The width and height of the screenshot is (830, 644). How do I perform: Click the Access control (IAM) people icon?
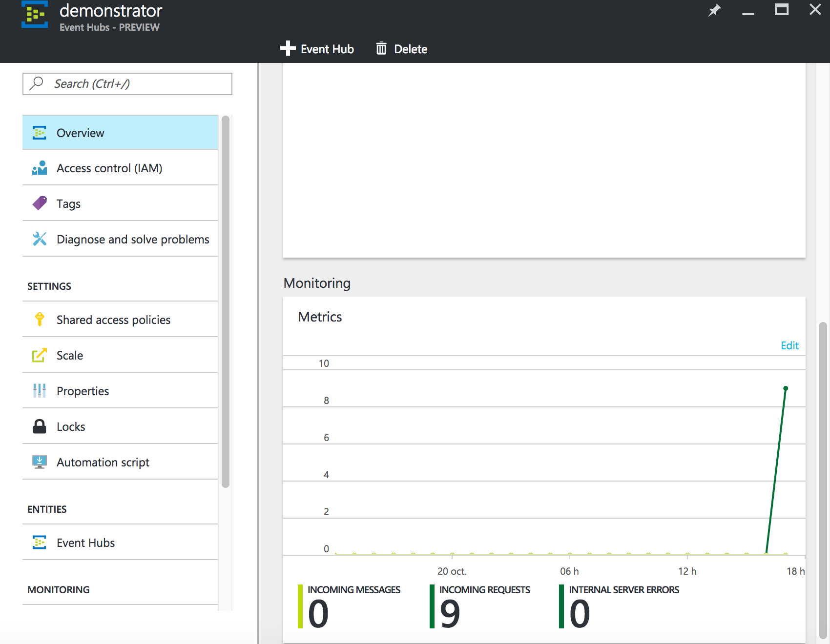(40, 168)
